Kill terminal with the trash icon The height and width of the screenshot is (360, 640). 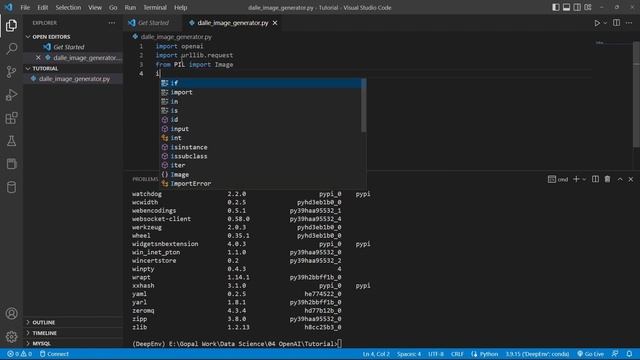pyautogui.click(x=607, y=179)
